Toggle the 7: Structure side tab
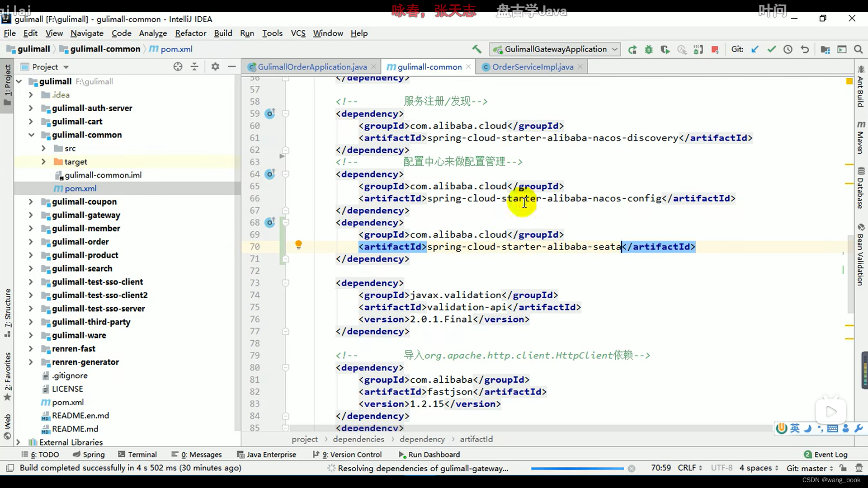The width and height of the screenshot is (868, 488). [x=7, y=313]
